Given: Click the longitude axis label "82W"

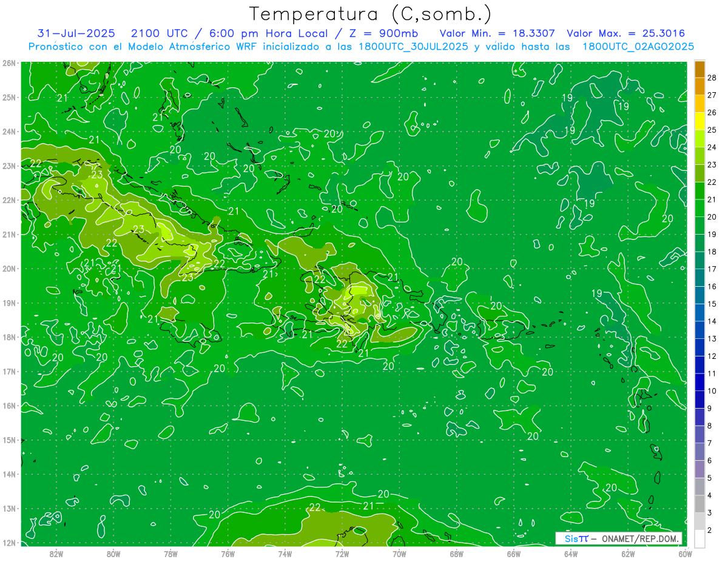Looking at the screenshot, I should click(56, 554).
